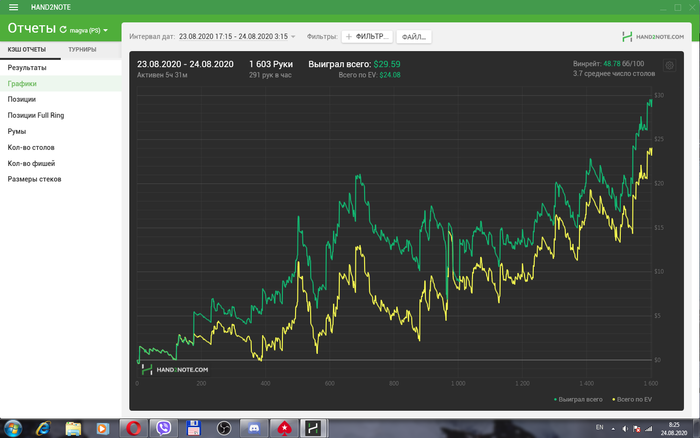The image size is (700, 438).
Task: Click the EN language indicator in tray
Action: (x=600, y=428)
